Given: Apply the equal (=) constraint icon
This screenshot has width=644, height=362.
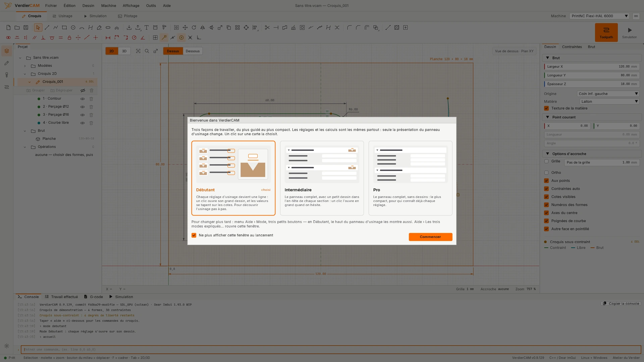Looking at the screenshot, I should pos(61,38).
